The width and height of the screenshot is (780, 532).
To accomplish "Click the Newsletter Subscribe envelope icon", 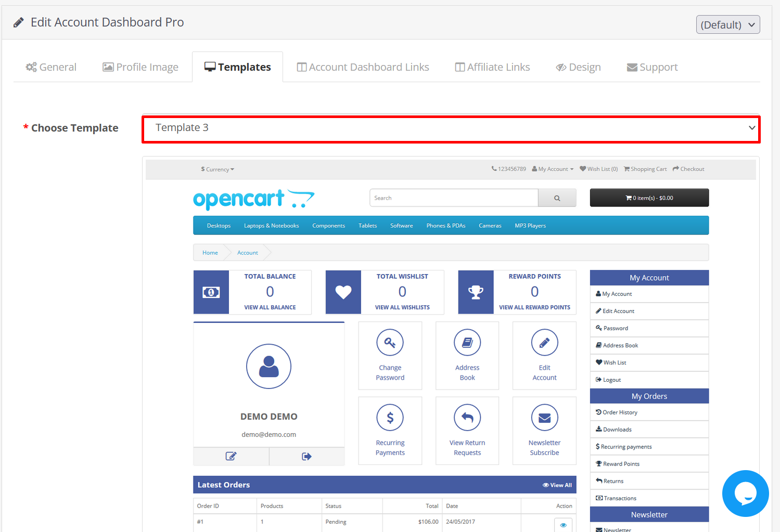I will coord(544,418).
